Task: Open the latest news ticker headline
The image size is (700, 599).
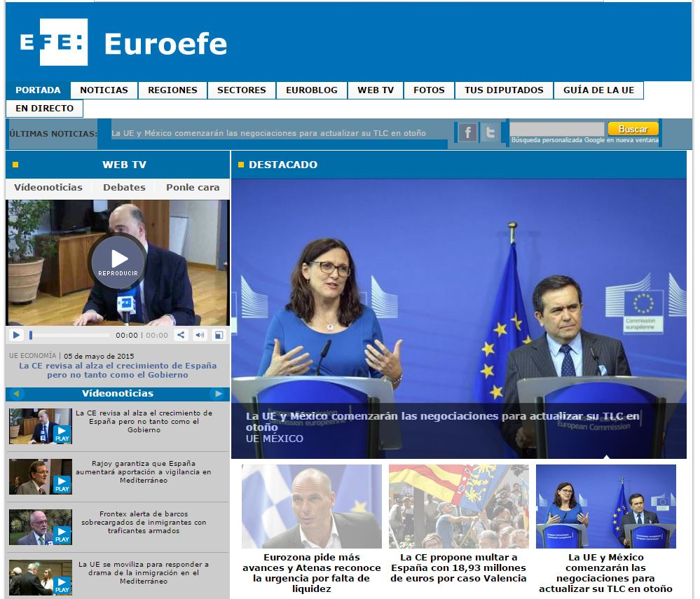Action: click(x=269, y=133)
